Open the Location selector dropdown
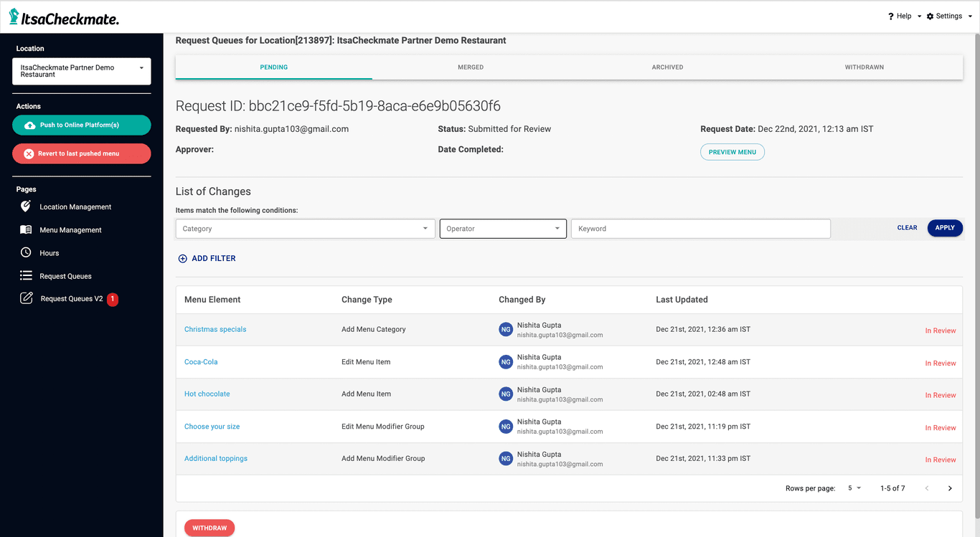The height and width of the screenshot is (537, 980). (x=82, y=71)
